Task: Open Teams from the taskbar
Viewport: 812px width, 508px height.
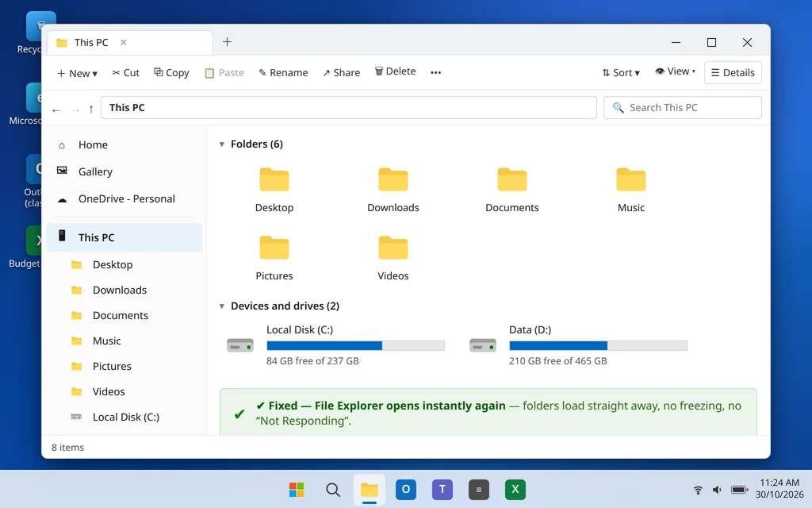Action: click(x=442, y=489)
